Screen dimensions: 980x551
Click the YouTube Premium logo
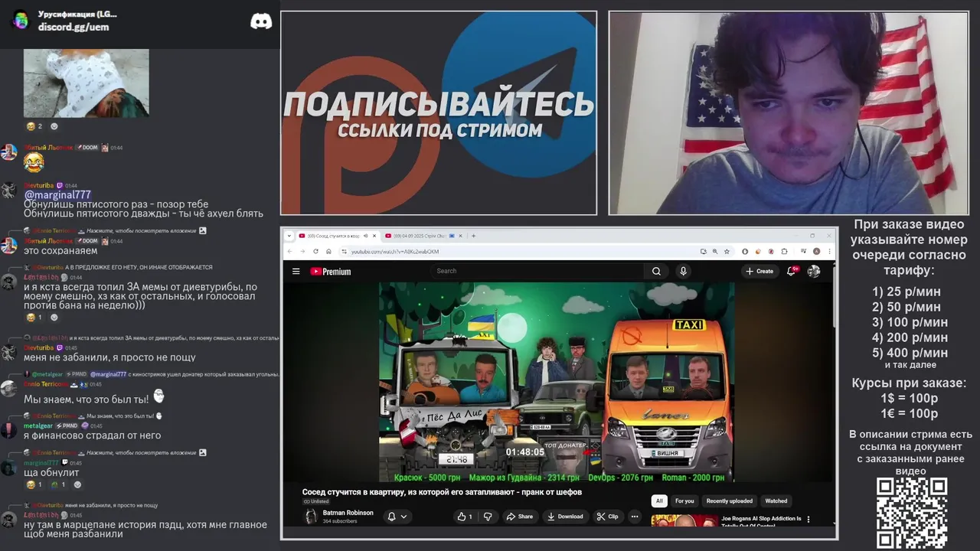point(331,271)
